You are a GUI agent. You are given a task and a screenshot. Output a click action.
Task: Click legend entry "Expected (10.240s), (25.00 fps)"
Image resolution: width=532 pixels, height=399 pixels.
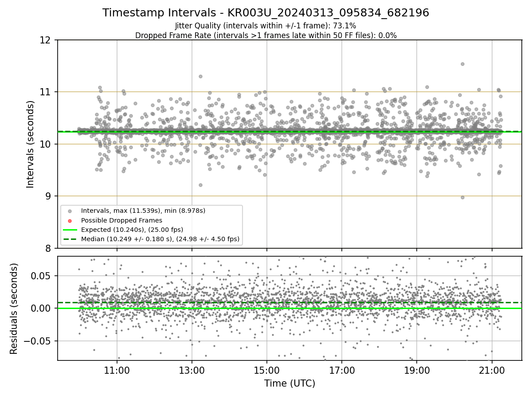click(132, 230)
